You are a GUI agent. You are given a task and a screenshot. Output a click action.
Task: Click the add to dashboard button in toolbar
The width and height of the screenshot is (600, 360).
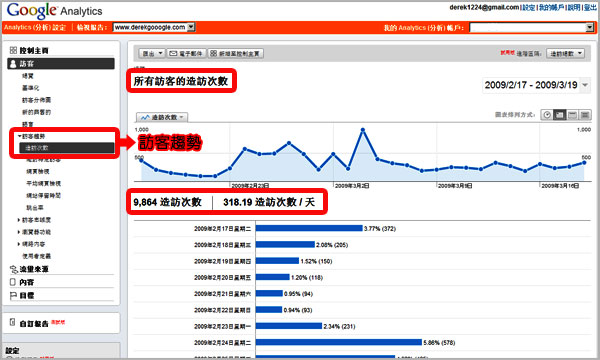[x=236, y=54]
